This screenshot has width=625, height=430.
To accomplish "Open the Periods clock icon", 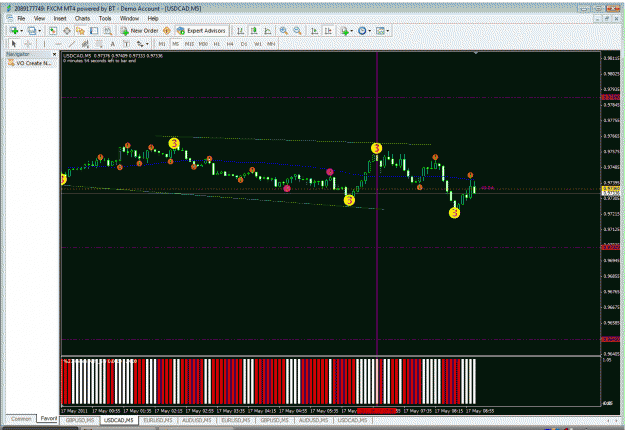I will (x=362, y=31).
